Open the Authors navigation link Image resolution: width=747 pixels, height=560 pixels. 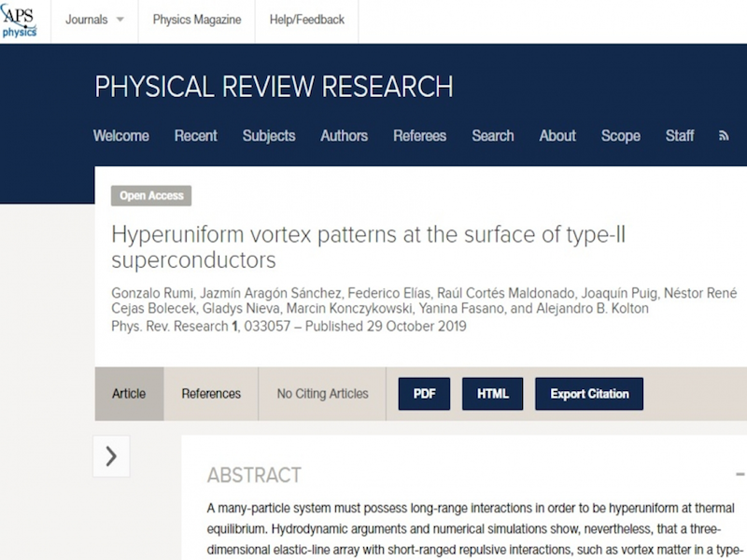344,135
